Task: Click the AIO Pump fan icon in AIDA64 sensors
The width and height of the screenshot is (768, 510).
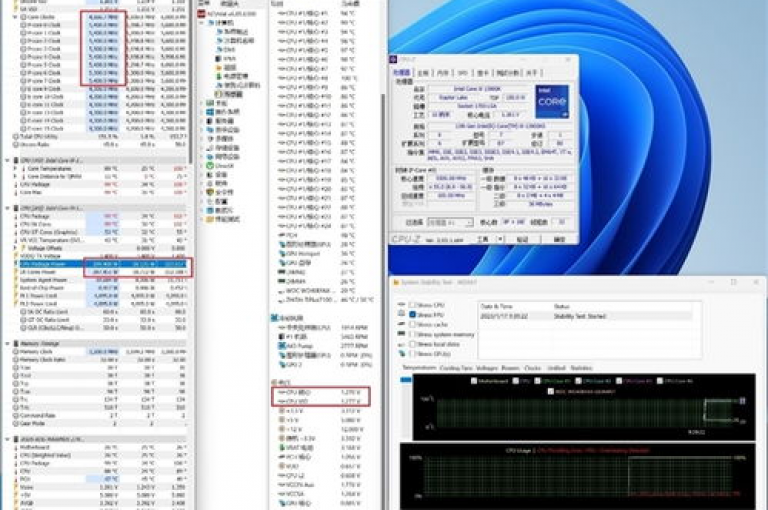Action: pyautogui.click(x=282, y=346)
